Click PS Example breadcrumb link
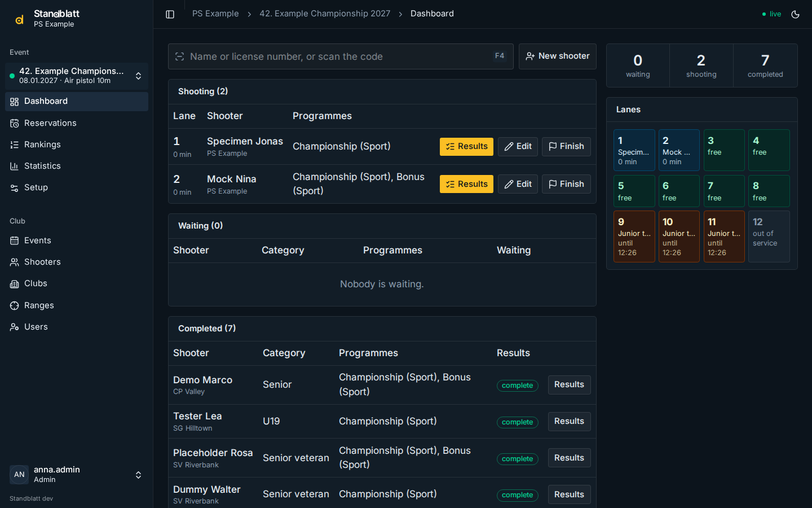This screenshot has height=508, width=812. pyautogui.click(x=215, y=14)
